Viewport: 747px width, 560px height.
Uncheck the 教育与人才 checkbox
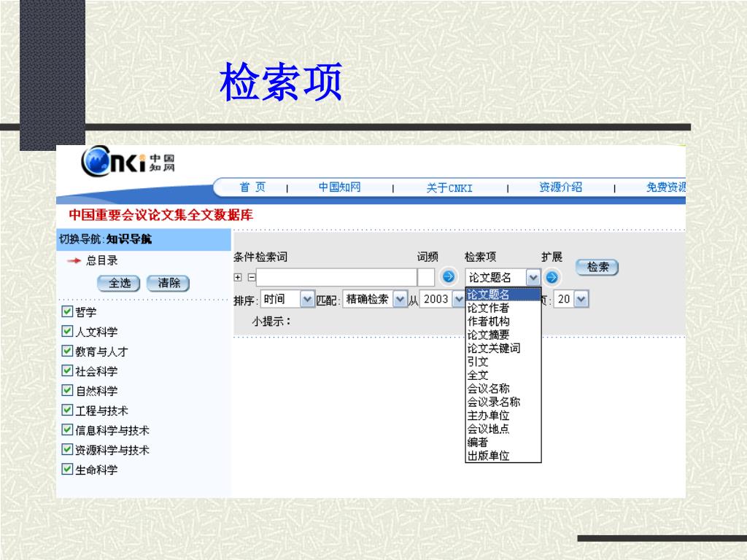pyautogui.click(x=67, y=351)
